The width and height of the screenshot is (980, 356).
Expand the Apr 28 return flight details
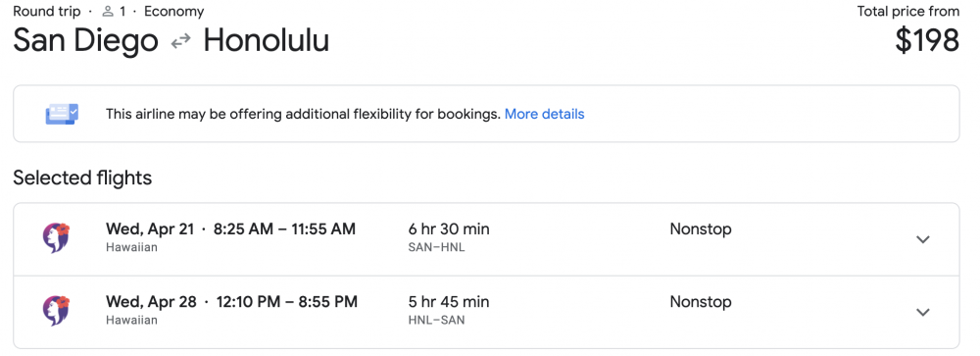pos(922,312)
